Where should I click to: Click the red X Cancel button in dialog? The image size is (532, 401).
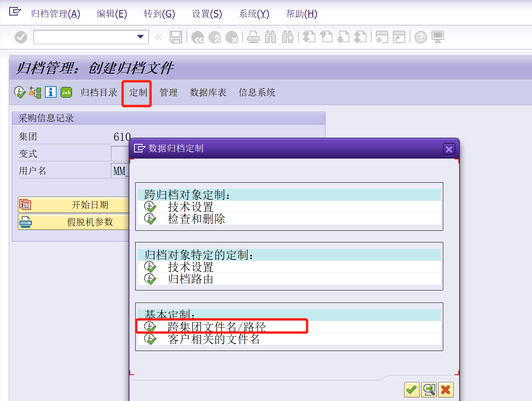tap(446, 389)
